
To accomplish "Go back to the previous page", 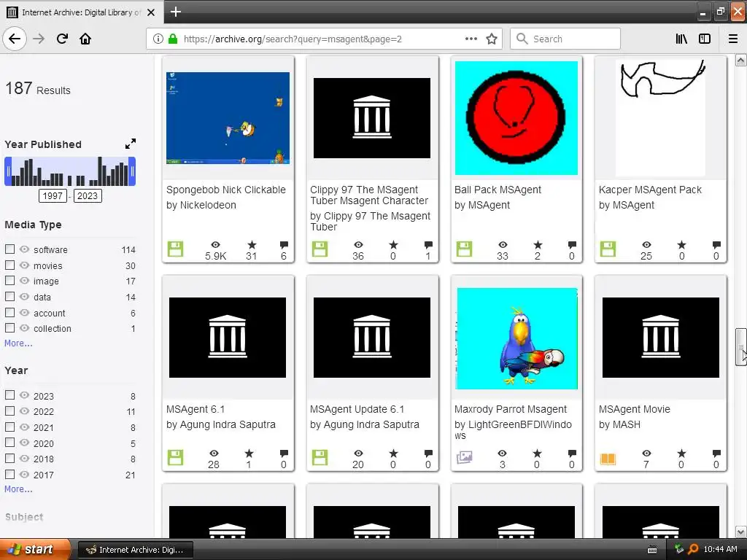I will [x=15, y=39].
